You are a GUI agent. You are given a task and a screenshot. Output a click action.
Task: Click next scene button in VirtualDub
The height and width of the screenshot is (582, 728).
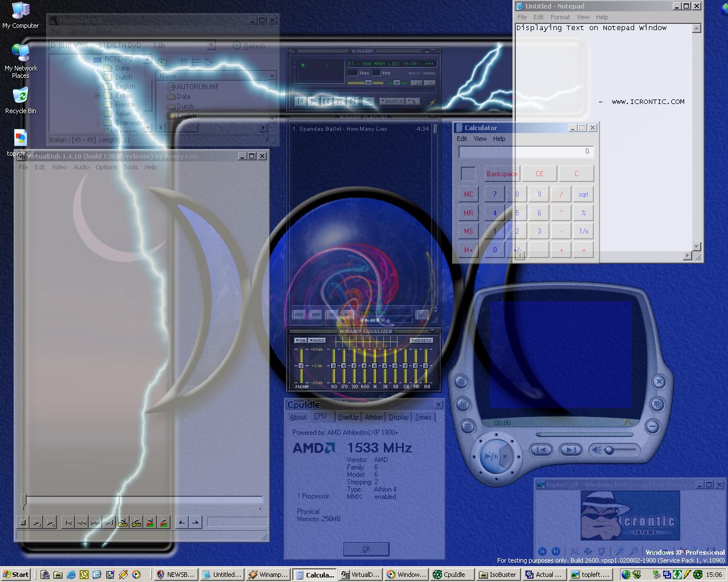click(x=164, y=522)
